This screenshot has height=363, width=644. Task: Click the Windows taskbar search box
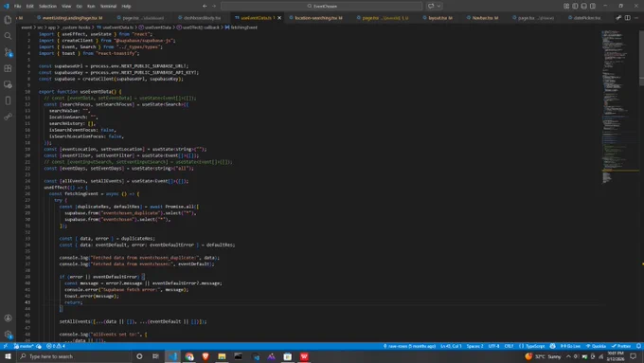pyautogui.click(x=74, y=356)
